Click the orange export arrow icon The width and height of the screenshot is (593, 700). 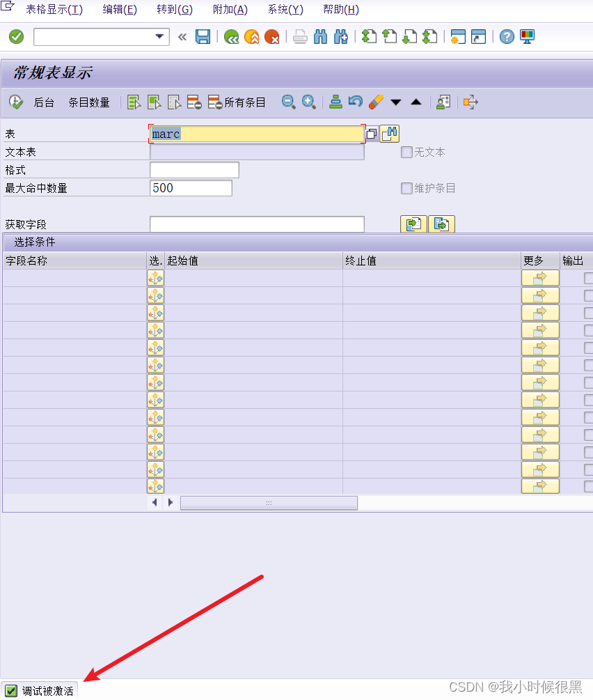pyautogui.click(x=471, y=102)
